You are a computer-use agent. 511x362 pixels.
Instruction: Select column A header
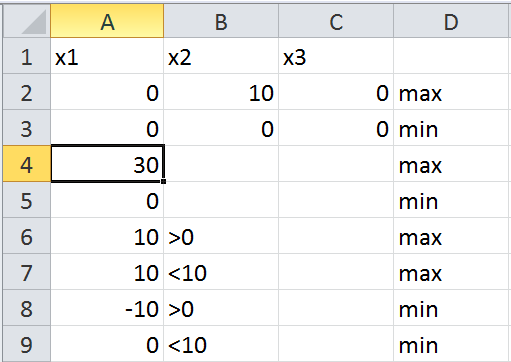point(107,21)
